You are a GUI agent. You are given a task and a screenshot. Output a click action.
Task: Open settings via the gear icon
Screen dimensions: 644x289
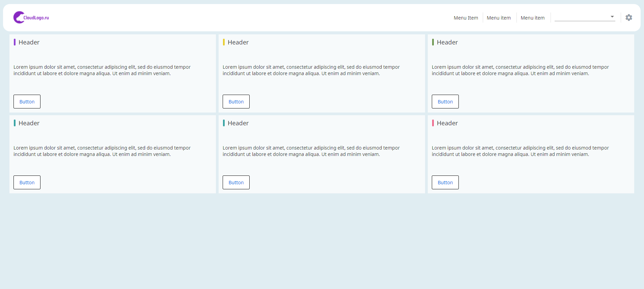click(x=628, y=18)
